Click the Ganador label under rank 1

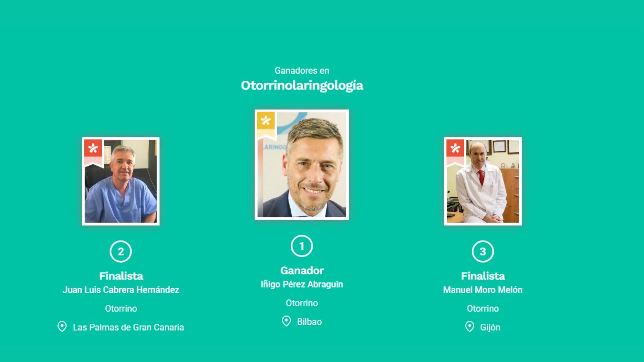coord(302,270)
